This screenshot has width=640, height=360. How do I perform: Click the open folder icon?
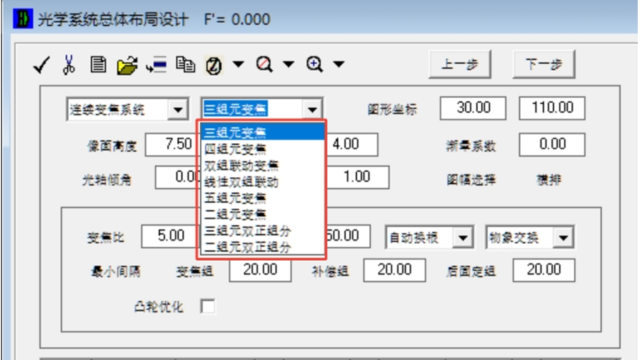click(127, 65)
